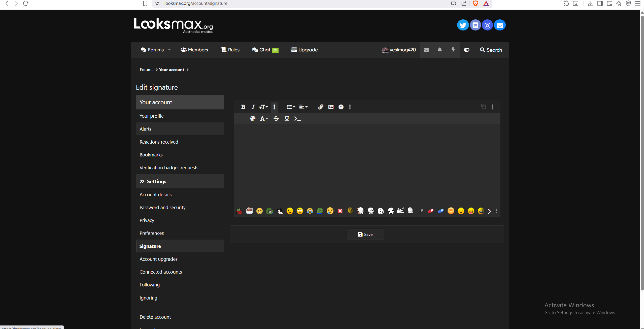Toggle bold formatting in signature editor

coord(243,107)
